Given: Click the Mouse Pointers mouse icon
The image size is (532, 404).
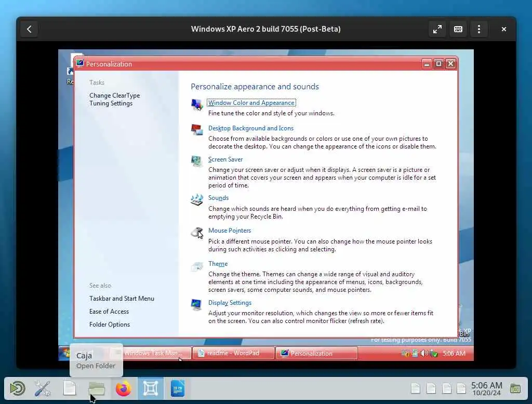Looking at the screenshot, I should [x=197, y=232].
